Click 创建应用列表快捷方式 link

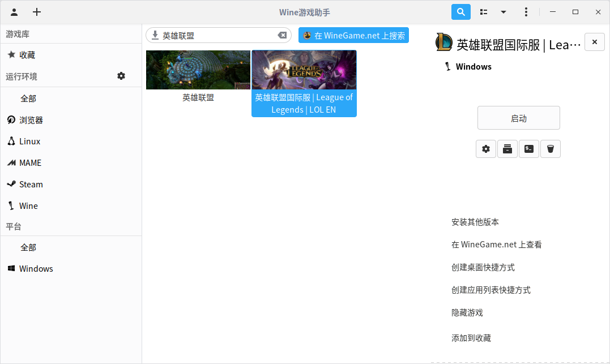pyautogui.click(x=491, y=290)
